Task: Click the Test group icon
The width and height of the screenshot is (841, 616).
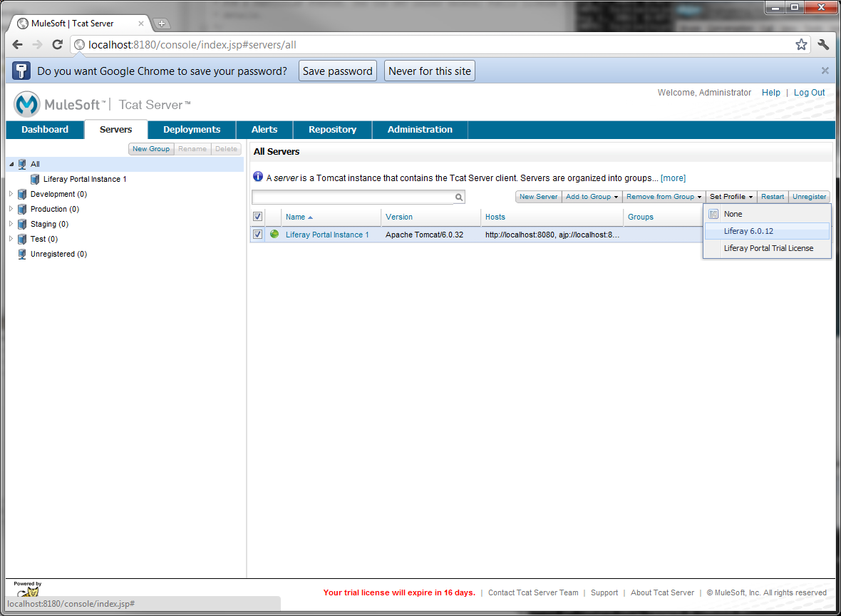Action: tap(22, 240)
